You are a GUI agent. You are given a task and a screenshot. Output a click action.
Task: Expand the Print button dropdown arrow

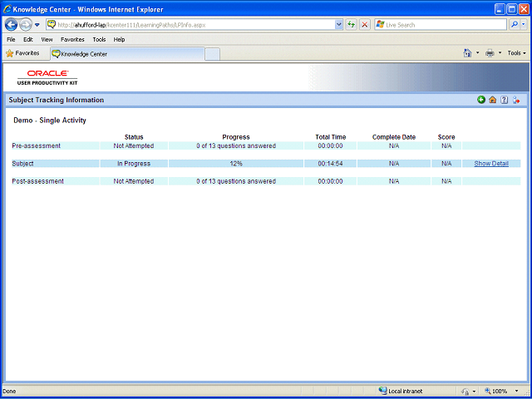500,53
